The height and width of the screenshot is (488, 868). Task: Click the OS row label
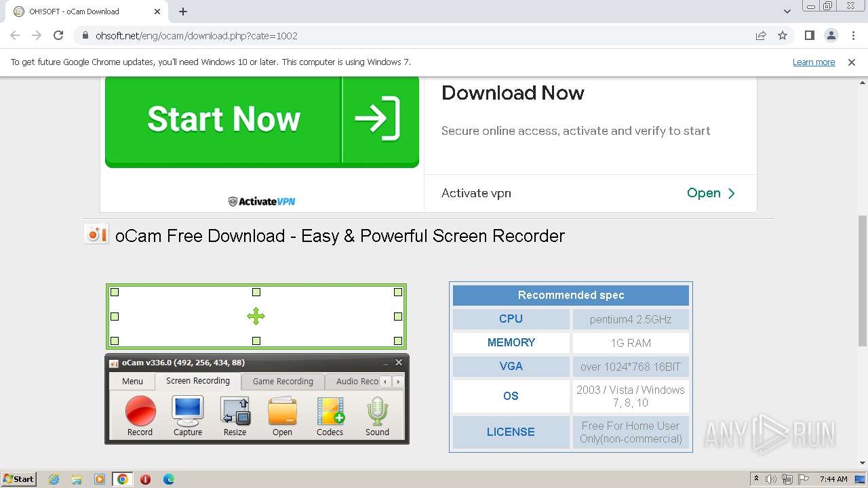511,396
